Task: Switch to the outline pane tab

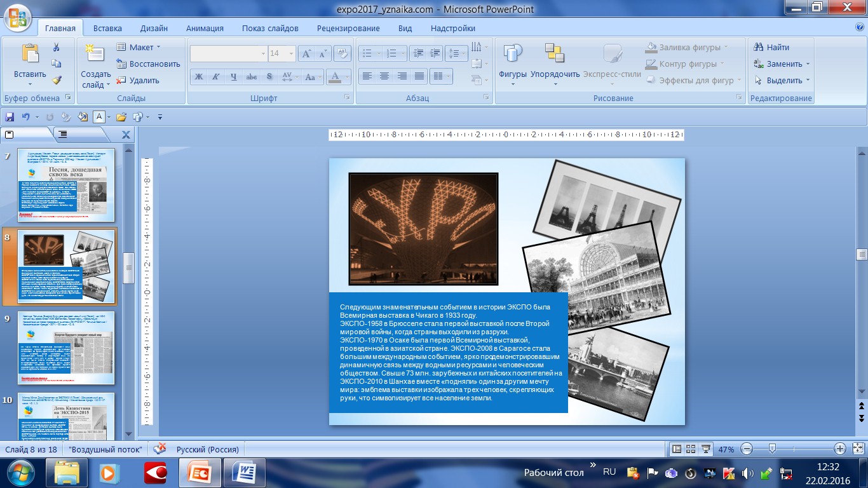Action: coord(62,134)
